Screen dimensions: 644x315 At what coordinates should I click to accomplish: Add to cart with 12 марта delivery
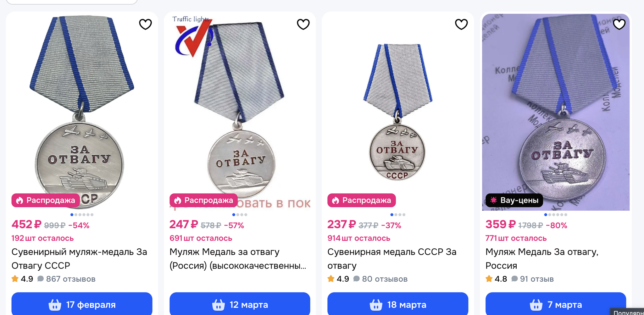tap(240, 304)
